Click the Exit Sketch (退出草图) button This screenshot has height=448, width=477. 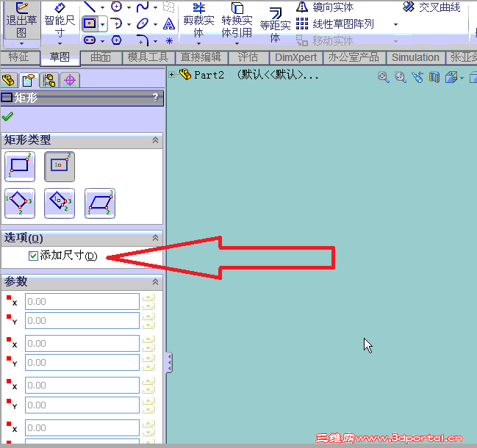21,21
